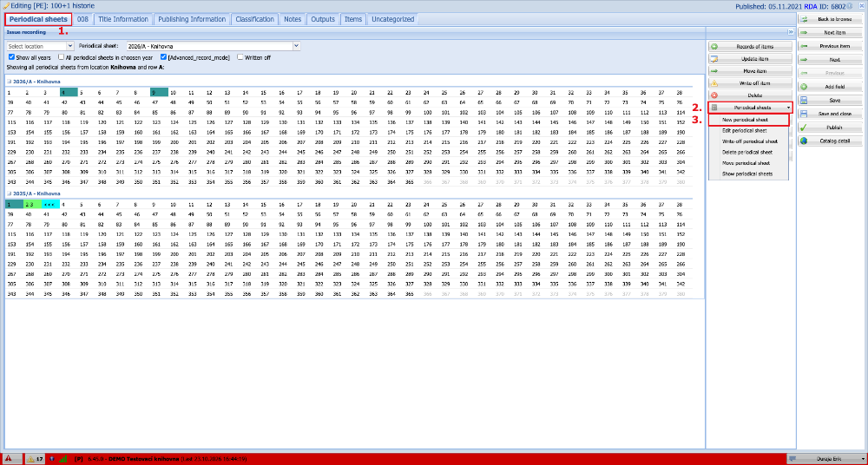The image size is (868, 465).
Task: Open the Publishing Information tab
Action: pyautogui.click(x=192, y=19)
